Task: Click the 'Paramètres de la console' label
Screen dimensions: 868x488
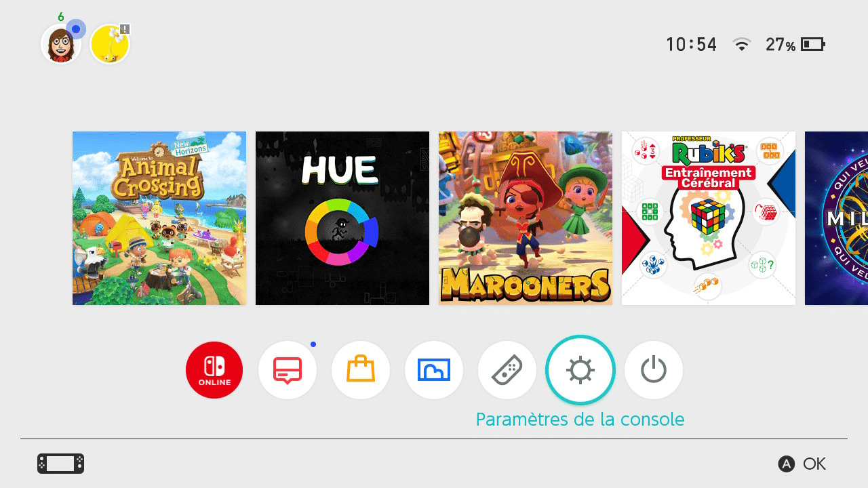Action: tap(580, 420)
